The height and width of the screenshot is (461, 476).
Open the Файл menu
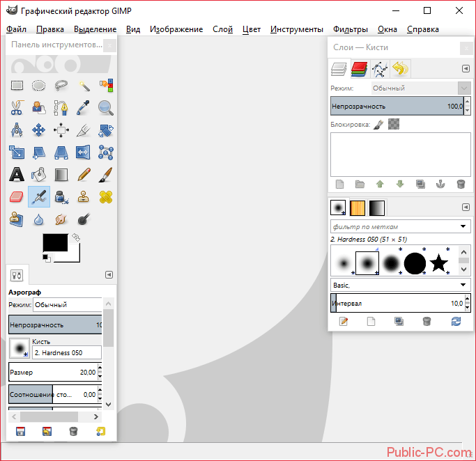17,29
